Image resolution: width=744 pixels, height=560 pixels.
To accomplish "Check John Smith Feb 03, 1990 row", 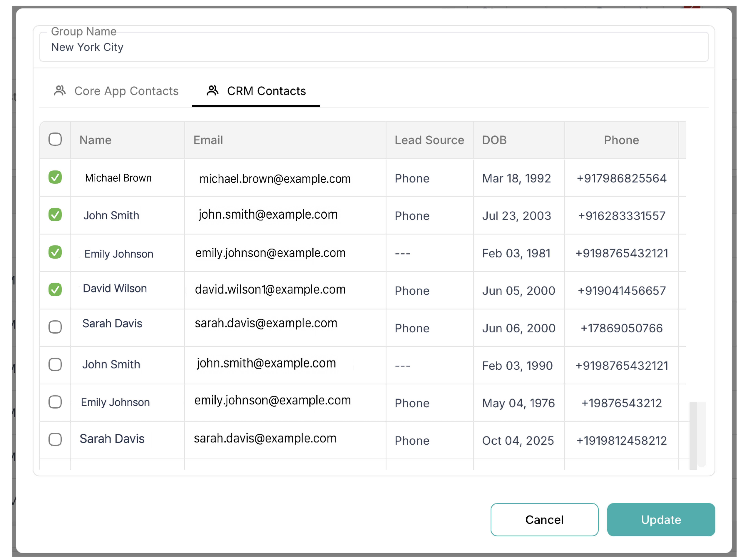I will click(55, 365).
